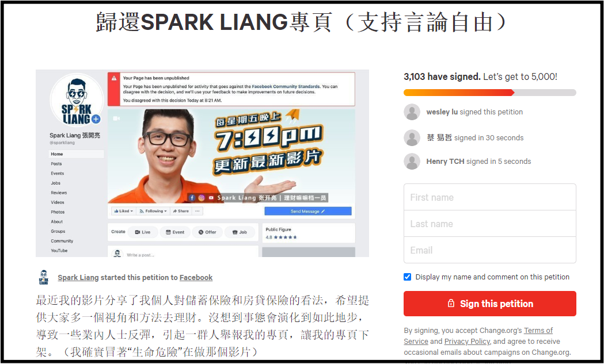The height and width of the screenshot is (364, 604).
Task: Open the Privacy Policy link
Action: coord(468,342)
